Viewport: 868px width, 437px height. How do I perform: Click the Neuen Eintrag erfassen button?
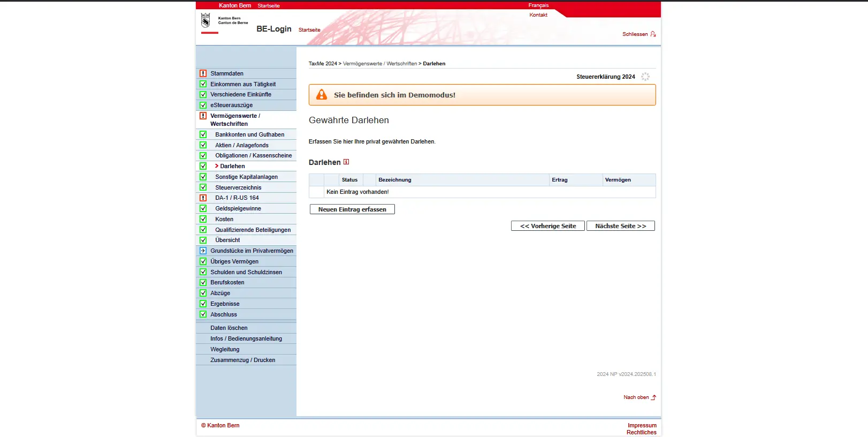[352, 209]
